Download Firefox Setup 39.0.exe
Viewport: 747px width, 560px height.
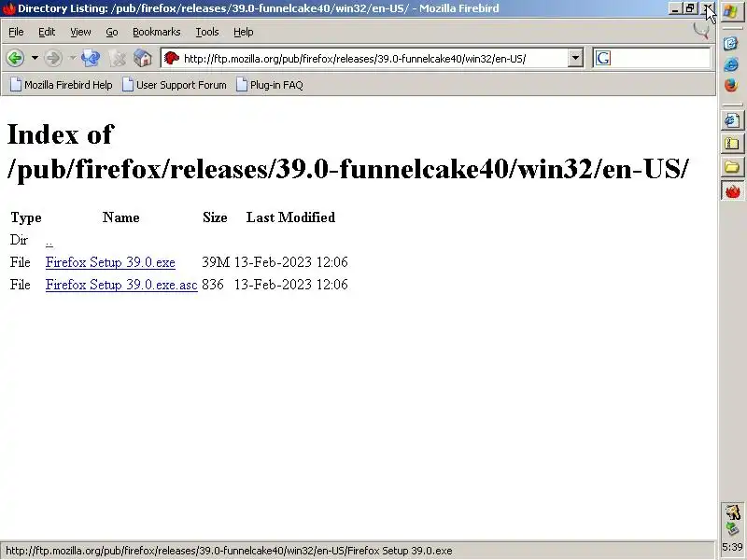point(110,262)
